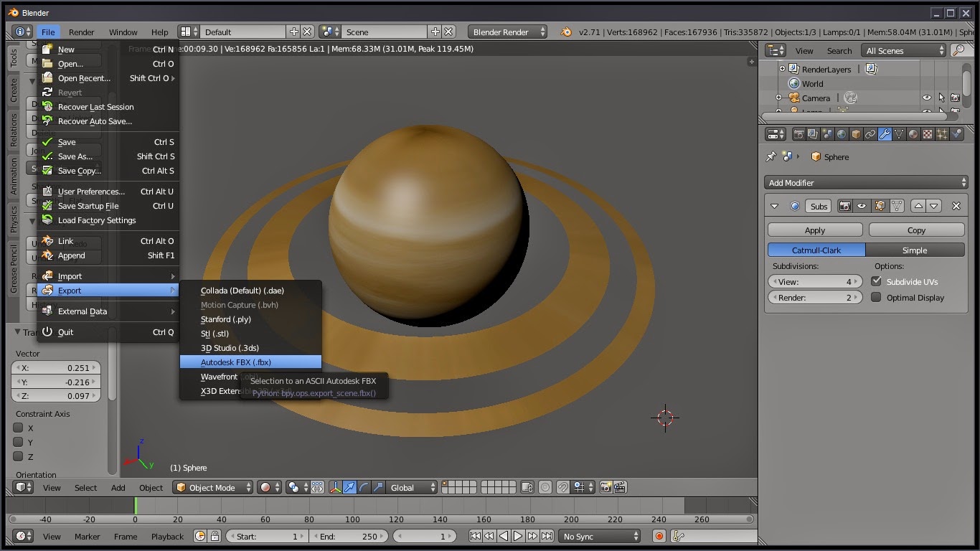This screenshot has height=551, width=980.
Task: Jump to the last frame playback control
Action: [547, 536]
